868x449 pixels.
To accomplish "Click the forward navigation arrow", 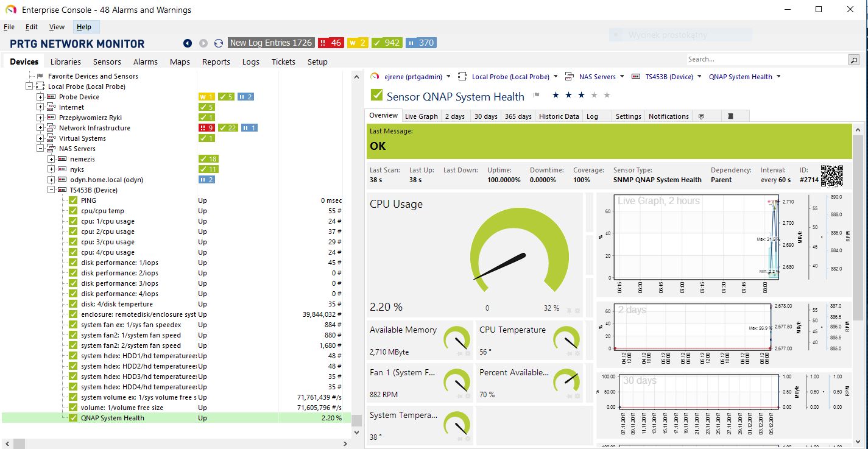I will coord(203,43).
